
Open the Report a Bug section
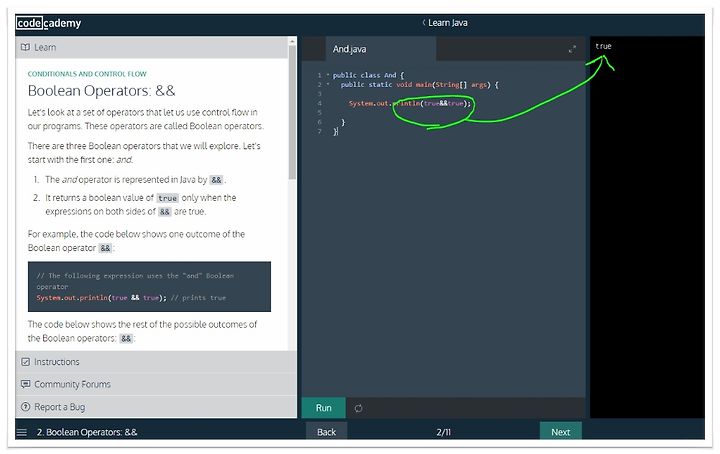(x=156, y=407)
